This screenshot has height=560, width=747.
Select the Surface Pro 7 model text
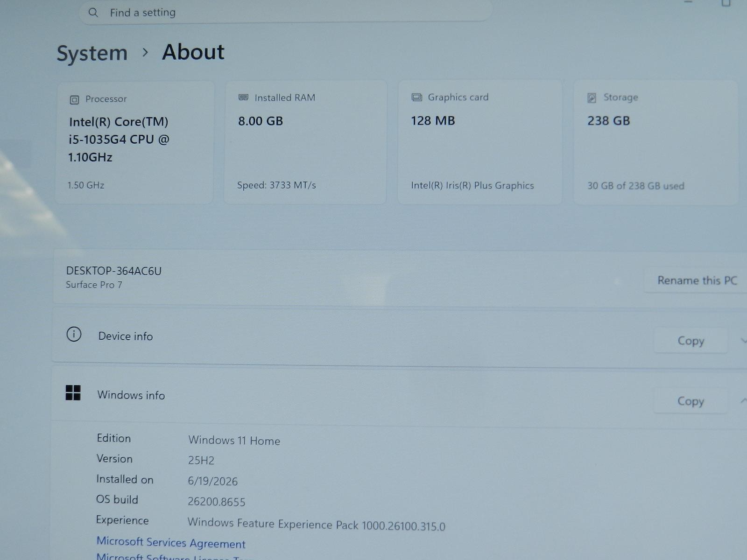tap(94, 285)
